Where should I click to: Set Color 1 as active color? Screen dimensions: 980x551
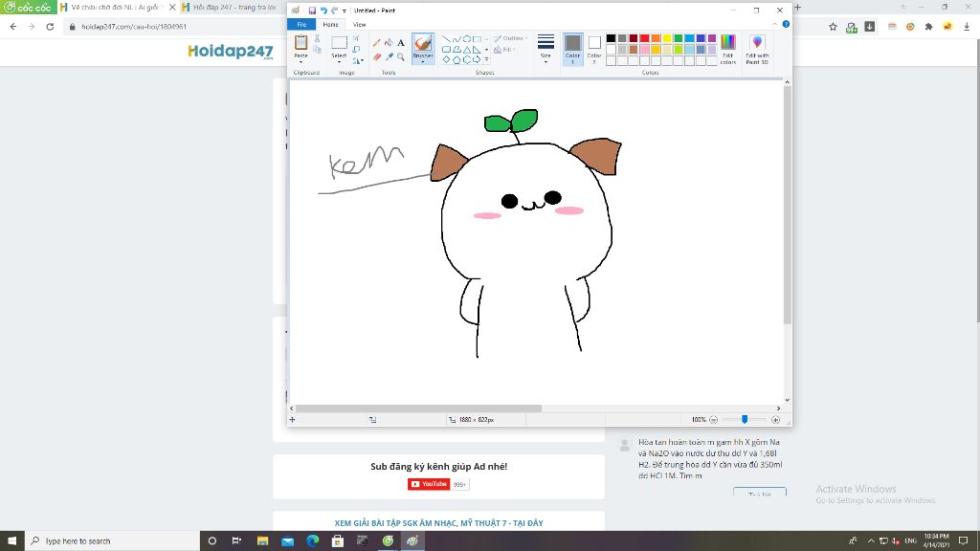[572, 50]
